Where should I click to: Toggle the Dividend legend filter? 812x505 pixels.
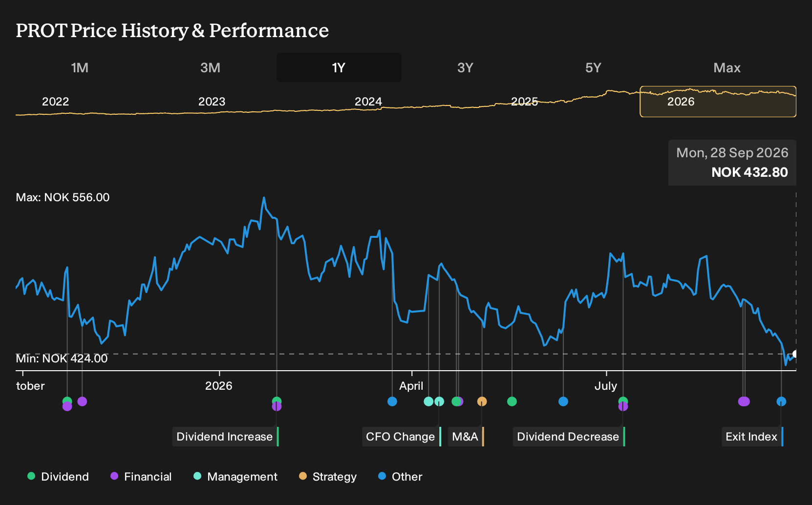[x=58, y=477]
